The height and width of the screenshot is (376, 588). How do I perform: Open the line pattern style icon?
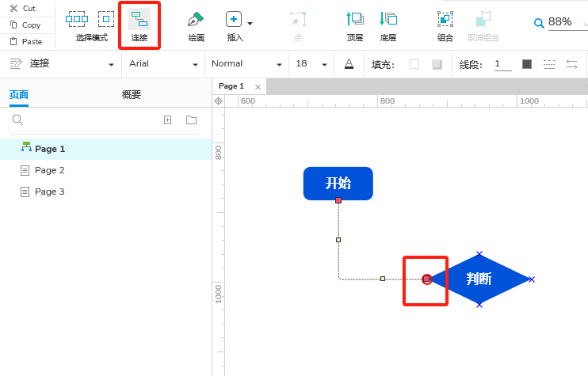click(x=549, y=64)
